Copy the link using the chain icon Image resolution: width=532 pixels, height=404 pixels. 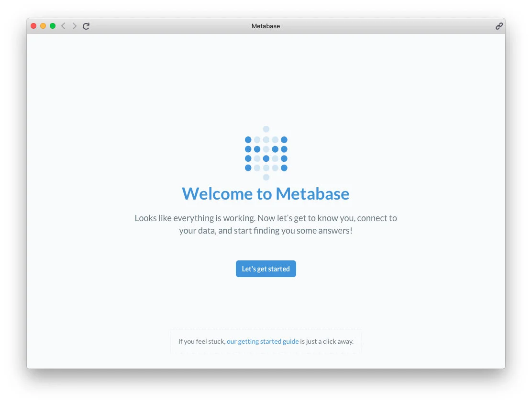pos(499,26)
